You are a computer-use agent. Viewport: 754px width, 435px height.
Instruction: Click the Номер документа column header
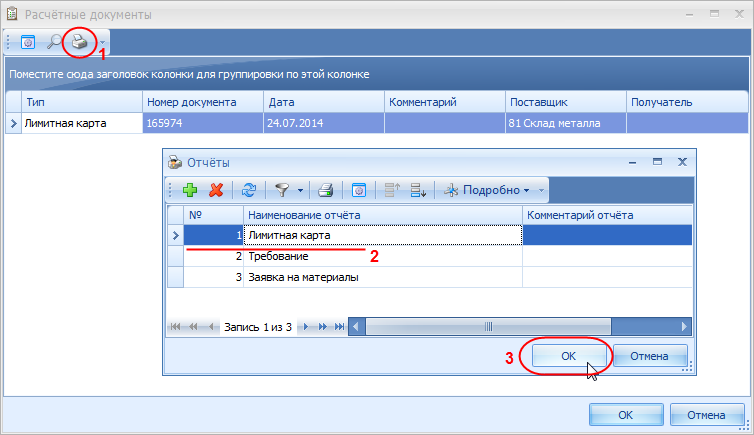(203, 102)
